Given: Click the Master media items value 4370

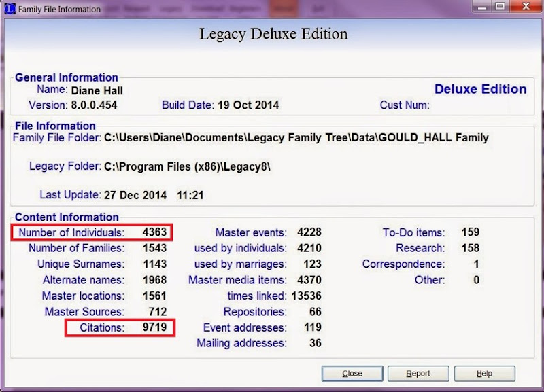Looking at the screenshot, I should (309, 280).
